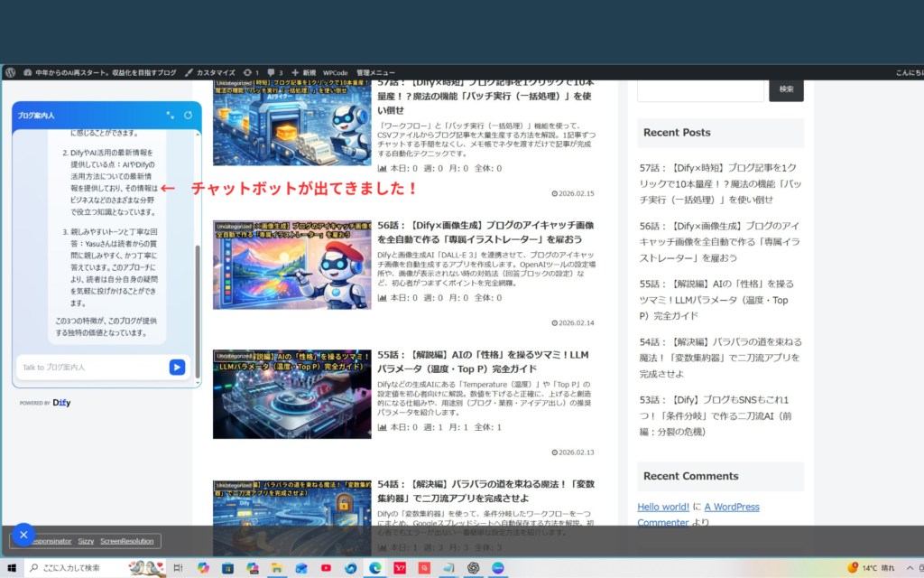Click the A WordPress Commenter link
924x578 pixels.
point(732,507)
